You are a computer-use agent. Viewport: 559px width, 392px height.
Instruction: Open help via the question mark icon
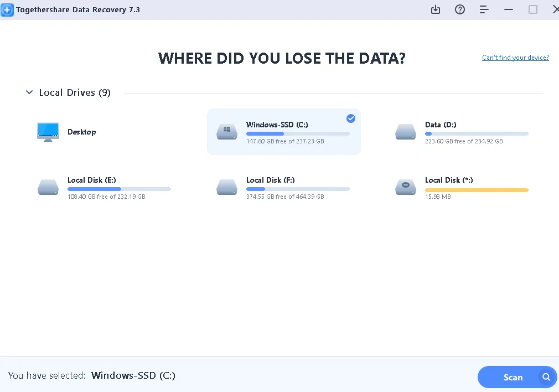click(x=460, y=9)
